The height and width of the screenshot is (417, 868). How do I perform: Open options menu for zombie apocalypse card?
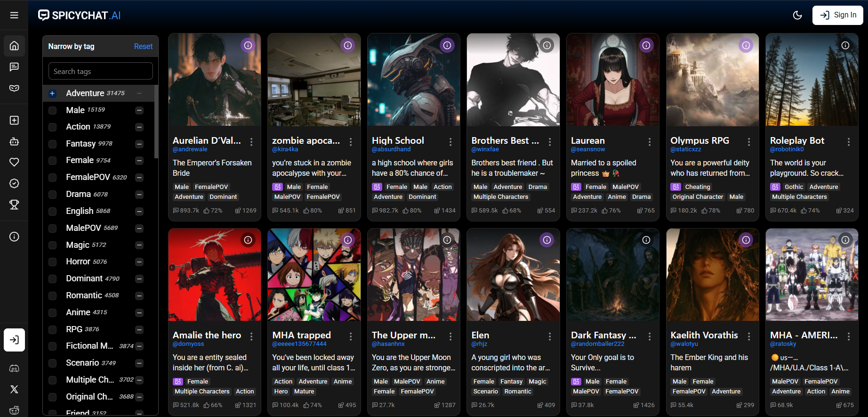(x=351, y=142)
